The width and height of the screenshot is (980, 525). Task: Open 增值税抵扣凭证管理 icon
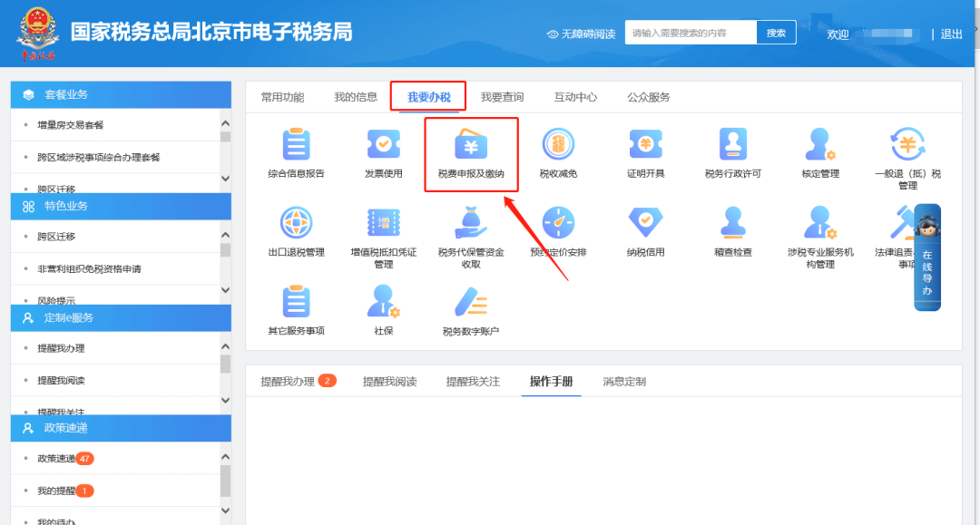click(x=384, y=223)
